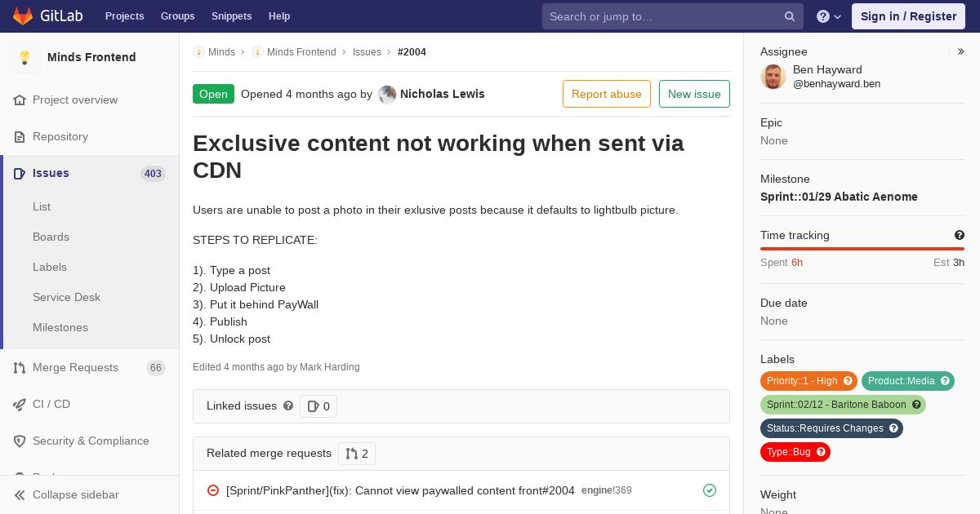
Task: Select Labels under Issues
Action: [50, 267]
